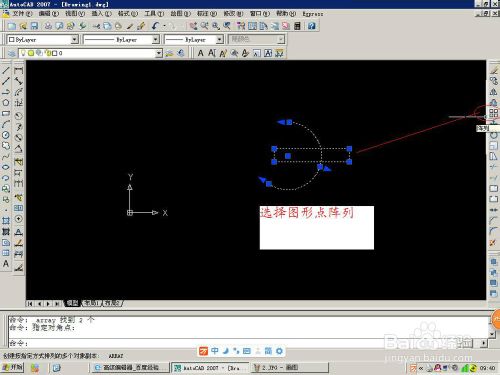The height and width of the screenshot is (375, 500).
Task: Click the Table tool icon
Action: coord(6,253)
